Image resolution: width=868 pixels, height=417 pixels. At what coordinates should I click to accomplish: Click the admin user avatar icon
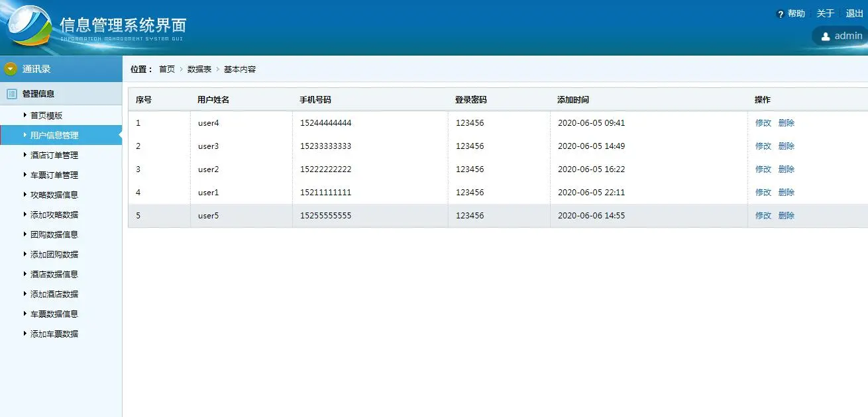click(x=826, y=36)
